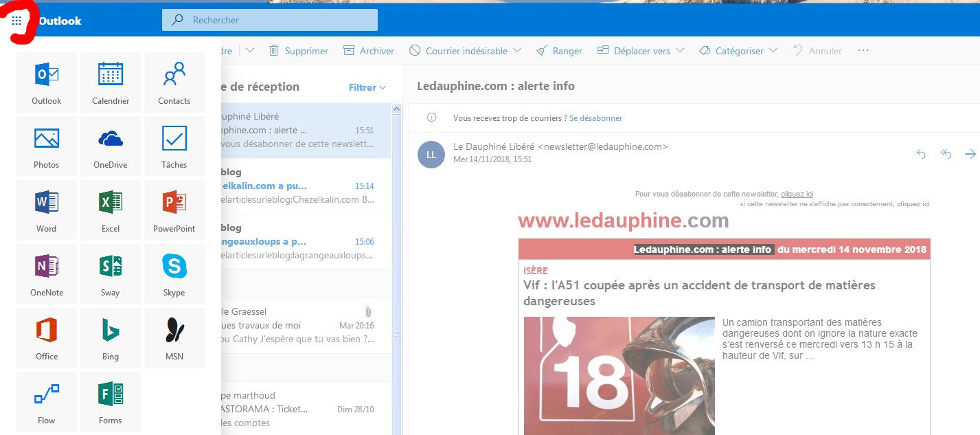This screenshot has height=435, width=980.
Task: Click the cliquez ici unsubscribe link
Action: 797,194
